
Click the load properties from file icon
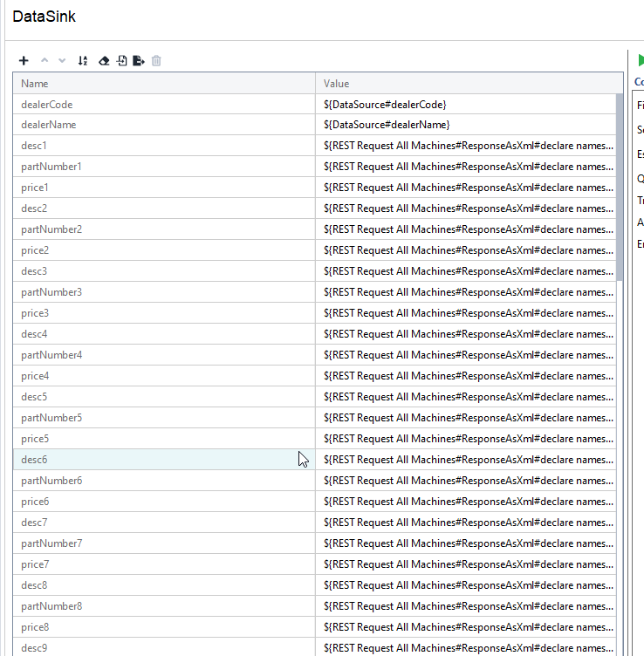tap(122, 61)
